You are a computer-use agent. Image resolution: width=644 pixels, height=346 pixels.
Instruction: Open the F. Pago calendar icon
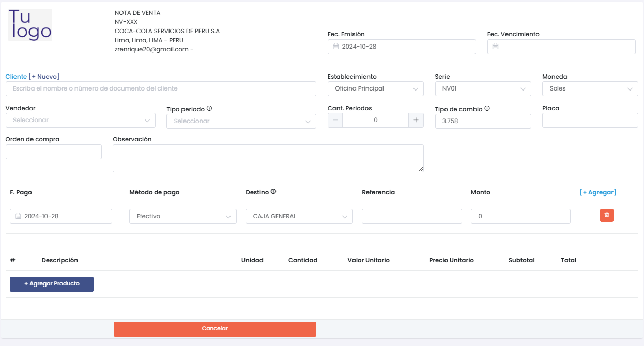(x=18, y=216)
